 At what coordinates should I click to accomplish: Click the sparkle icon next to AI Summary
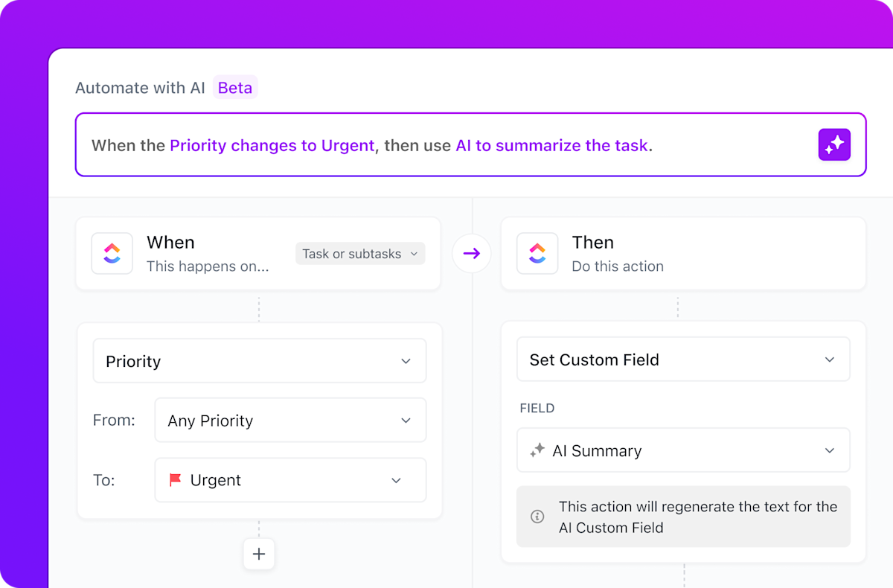537,450
